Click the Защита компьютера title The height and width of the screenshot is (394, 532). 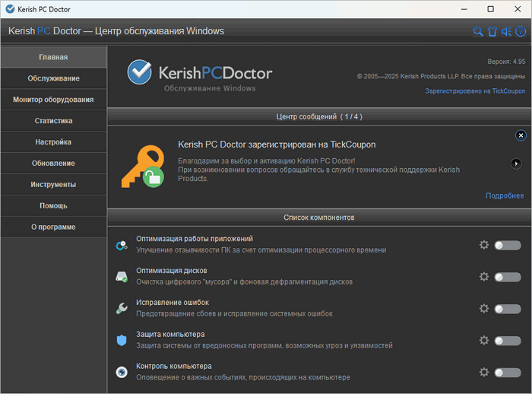(170, 334)
